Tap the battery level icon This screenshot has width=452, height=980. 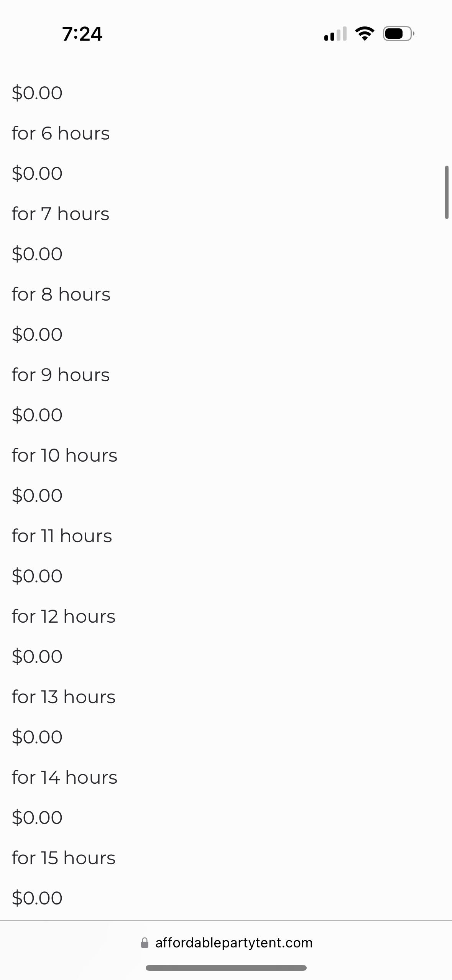398,34
